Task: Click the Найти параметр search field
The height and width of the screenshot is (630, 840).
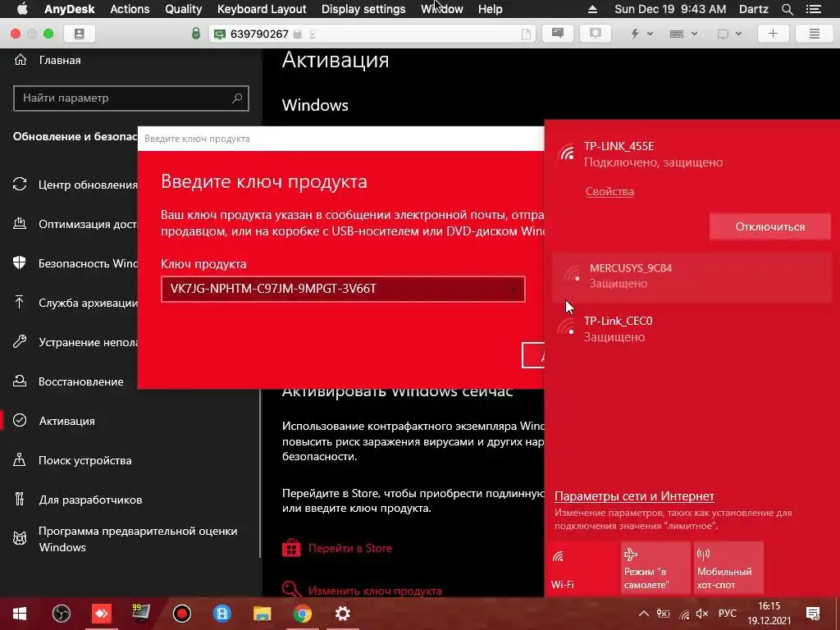Action: point(131,98)
